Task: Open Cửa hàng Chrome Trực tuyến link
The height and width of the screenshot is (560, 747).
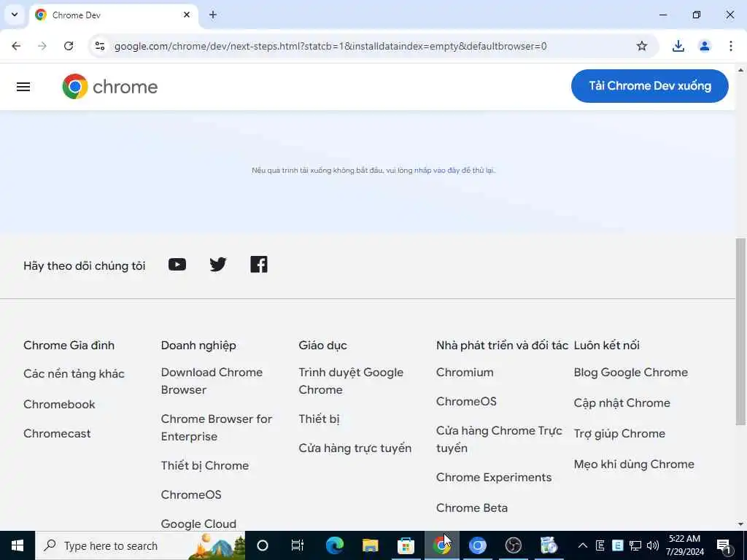Action: point(499,439)
